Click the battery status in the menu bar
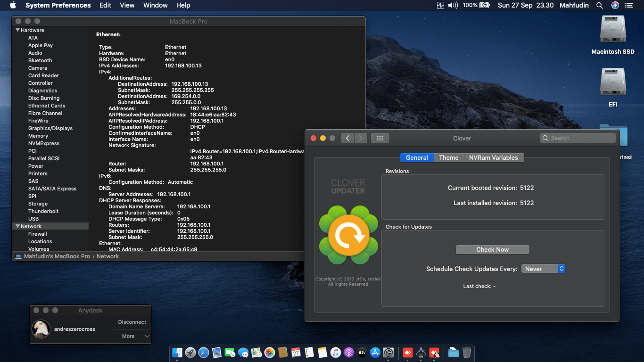The image size is (644, 362). (477, 5)
